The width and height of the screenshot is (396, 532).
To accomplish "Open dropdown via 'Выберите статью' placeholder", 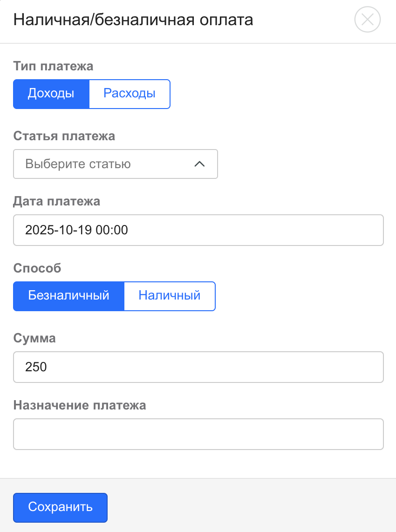I will pos(78,164).
